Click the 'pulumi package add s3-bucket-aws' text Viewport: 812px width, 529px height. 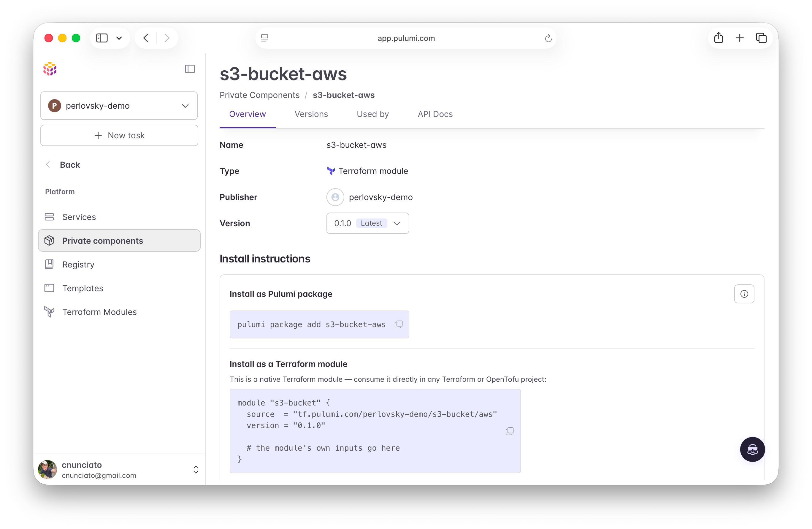pyautogui.click(x=311, y=324)
